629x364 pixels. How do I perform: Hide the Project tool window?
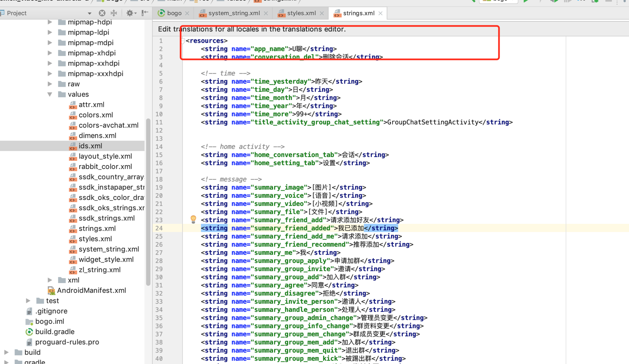pos(145,13)
